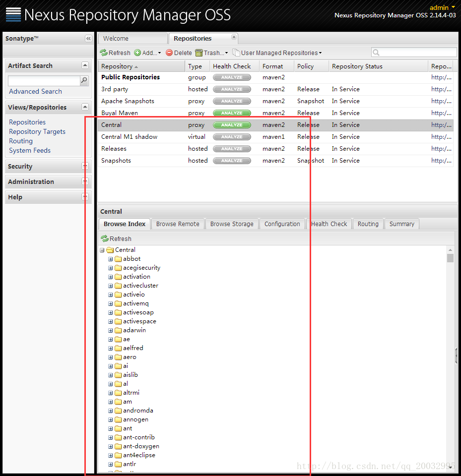The width and height of the screenshot is (461, 476).
Task: Open Repositories link in sidebar
Action: [27, 122]
